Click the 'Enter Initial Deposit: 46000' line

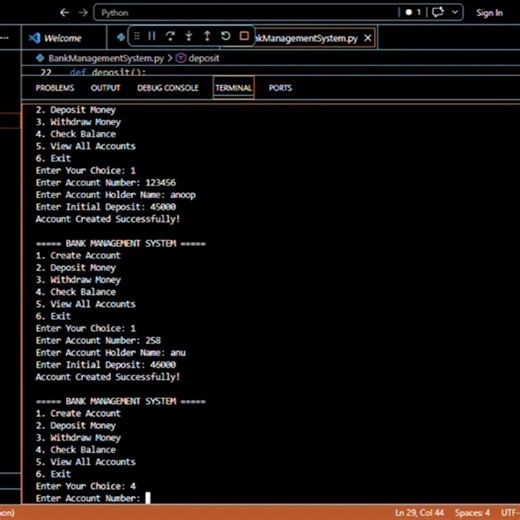pyautogui.click(x=106, y=365)
